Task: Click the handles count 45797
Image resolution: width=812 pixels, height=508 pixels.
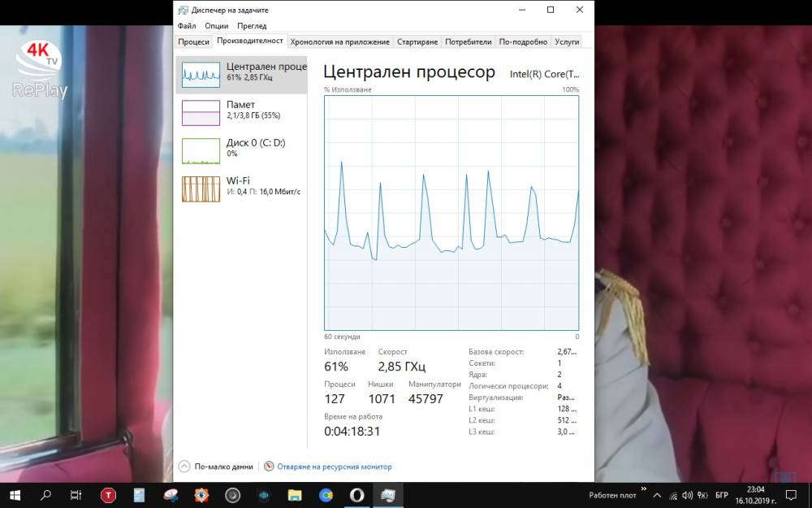Action: pyautogui.click(x=425, y=398)
